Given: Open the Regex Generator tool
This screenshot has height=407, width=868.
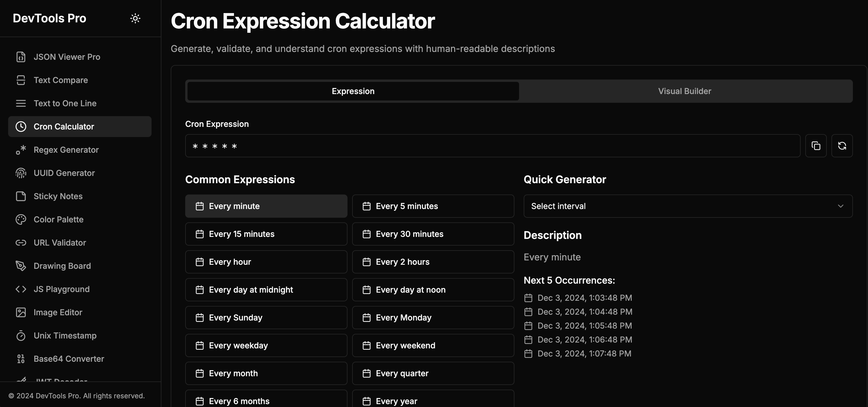Looking at the screenshot, I should click(x=66, y=150).
